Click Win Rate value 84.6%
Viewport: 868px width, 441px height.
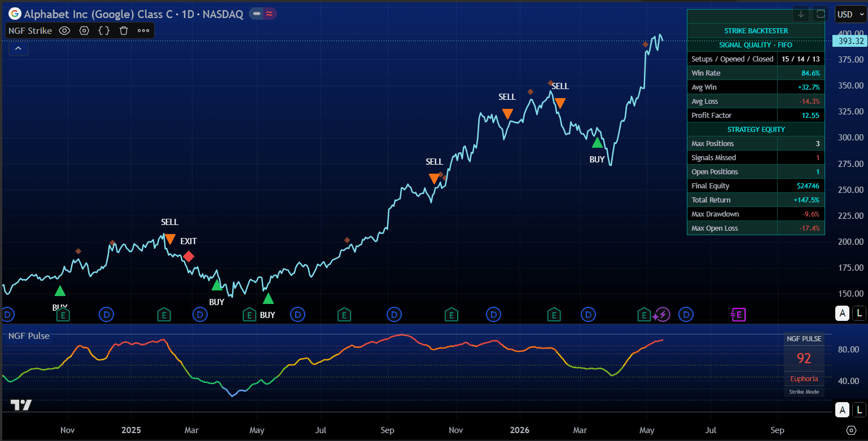810,73
